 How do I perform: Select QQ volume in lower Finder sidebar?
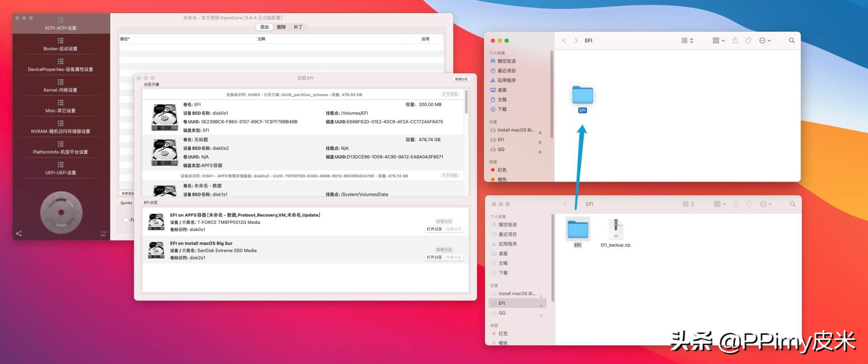click(x=502, y=313)
